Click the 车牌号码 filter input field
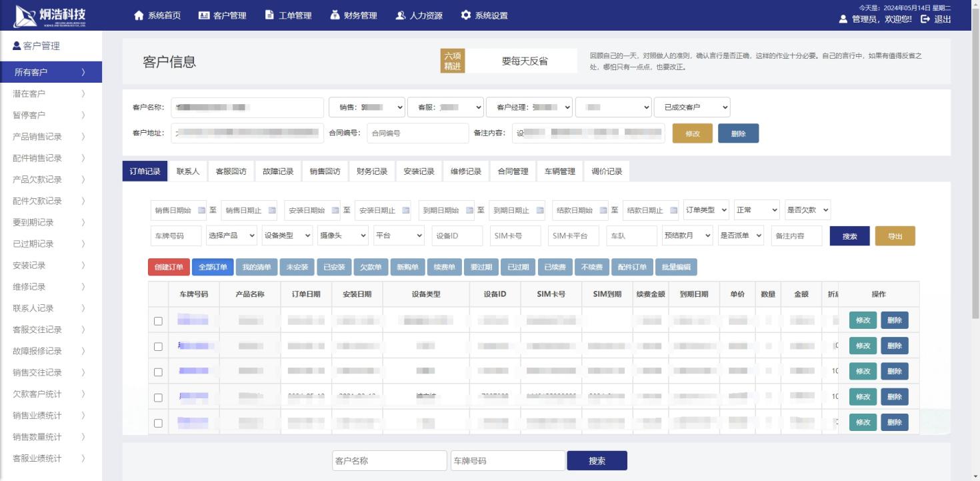This screenshot has width=980, height=481. click(x=176, y=235)
